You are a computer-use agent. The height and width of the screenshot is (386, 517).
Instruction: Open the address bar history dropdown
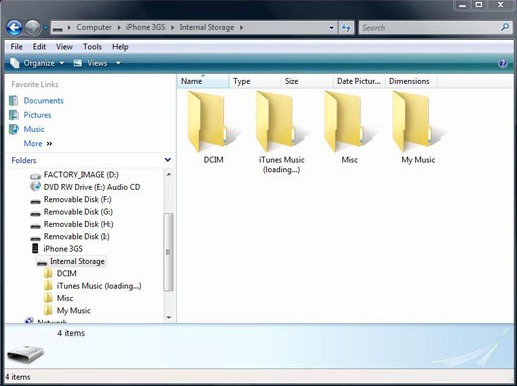331,28
